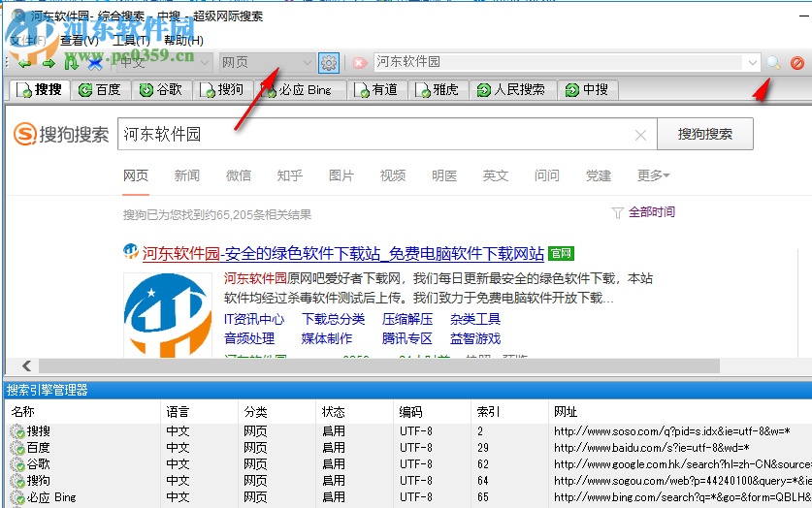
Task: Open the 网页 category dropdown
Action: [x=267, y=63]
